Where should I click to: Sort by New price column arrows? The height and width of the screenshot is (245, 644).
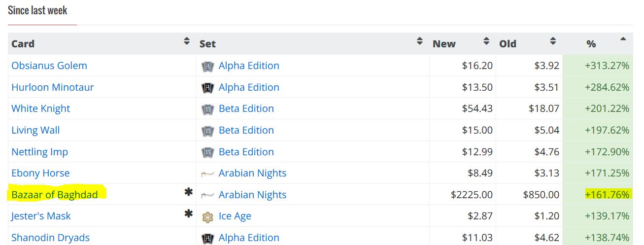pos(486,41)
